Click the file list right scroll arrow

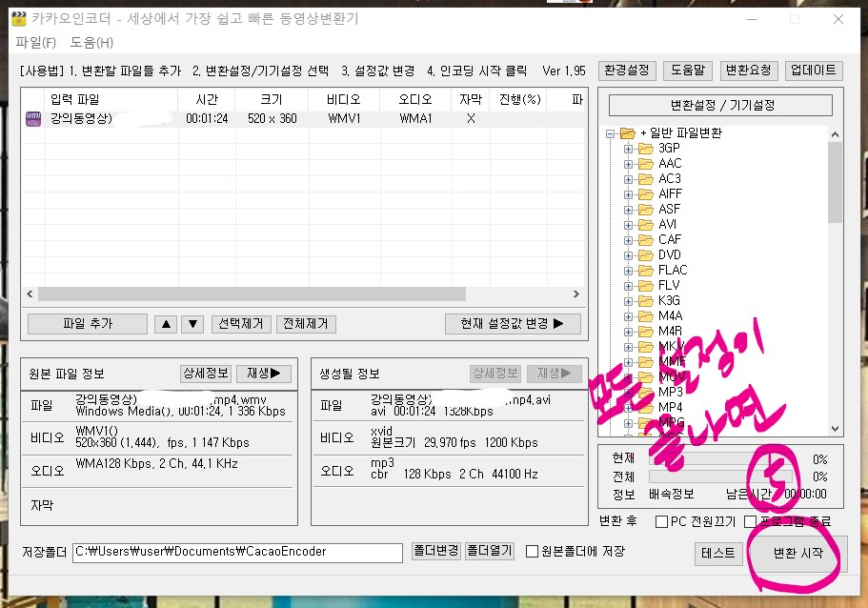coord(576,294)
